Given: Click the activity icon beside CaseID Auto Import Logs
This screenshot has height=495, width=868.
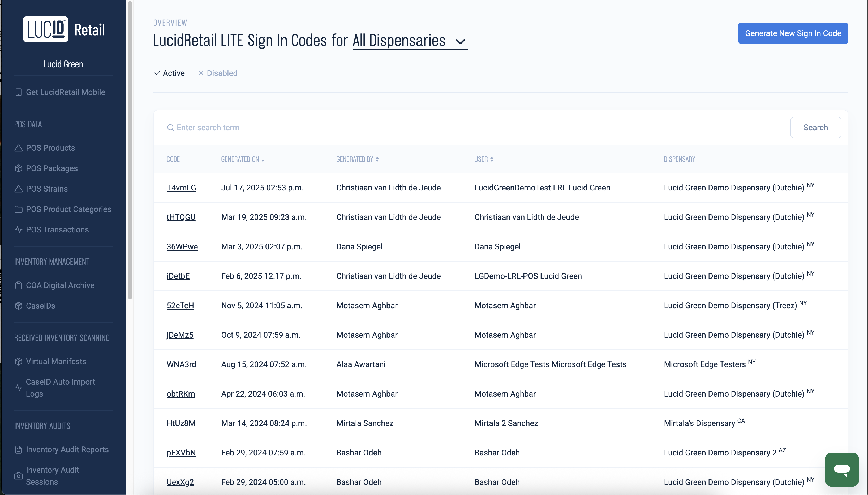Looking at the screenshot, I should [x=18, y=388].
